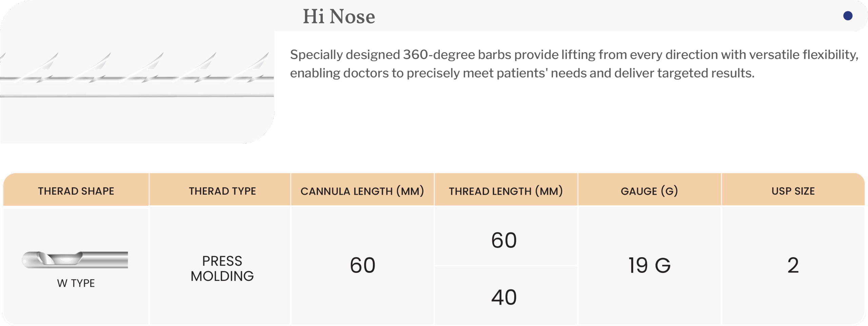Select the PRESS MOLDING cell

[x=222, y=268]
